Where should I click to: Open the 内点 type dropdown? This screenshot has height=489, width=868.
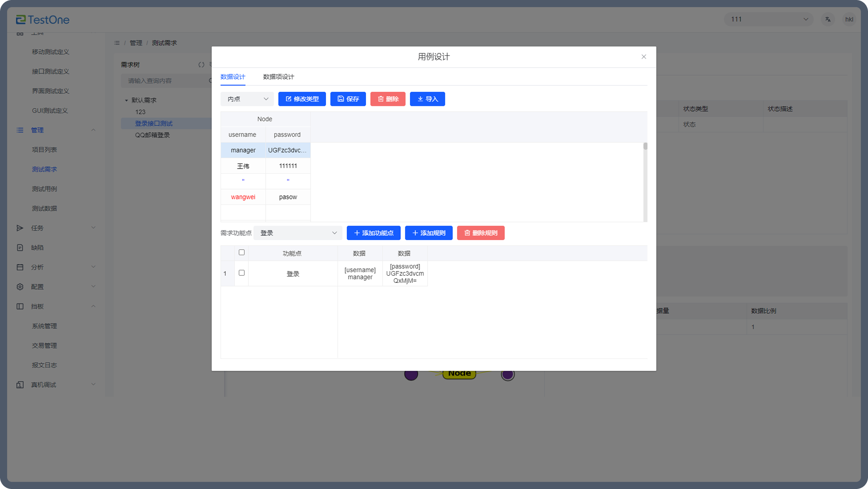pyautogui.click(x=247, y=99)
